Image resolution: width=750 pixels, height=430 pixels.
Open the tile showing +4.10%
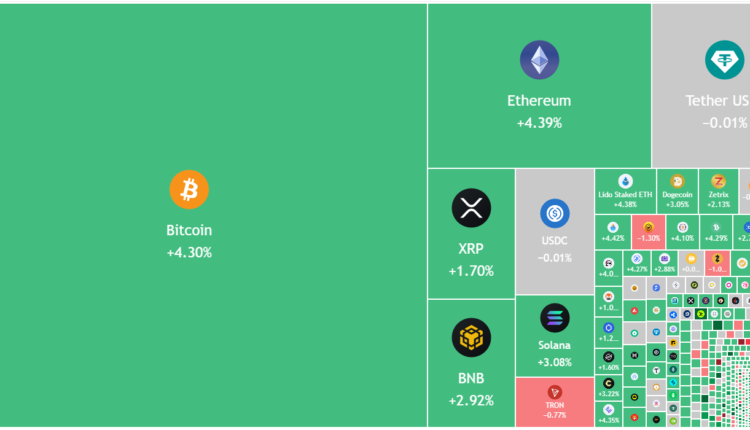(683, 232)
